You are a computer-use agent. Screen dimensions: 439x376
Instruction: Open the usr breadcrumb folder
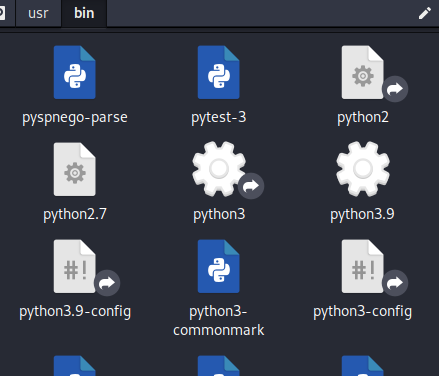38,13
